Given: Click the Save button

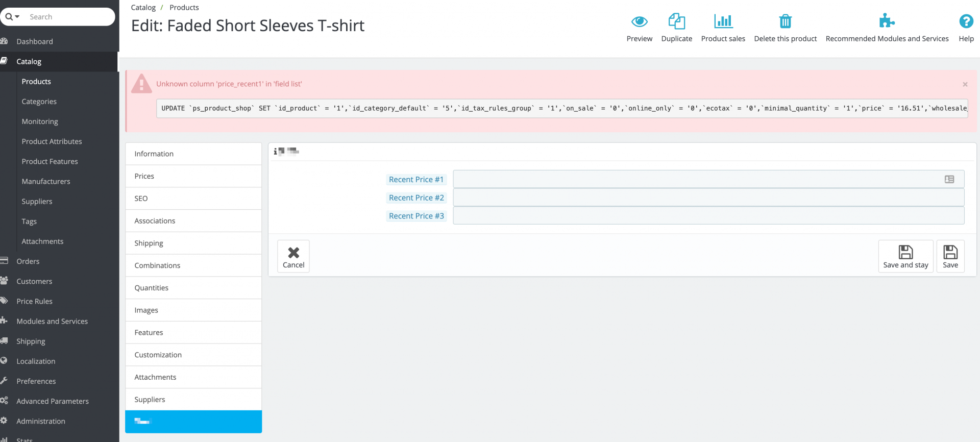Looking at the screenshot, I should point(950,256).
